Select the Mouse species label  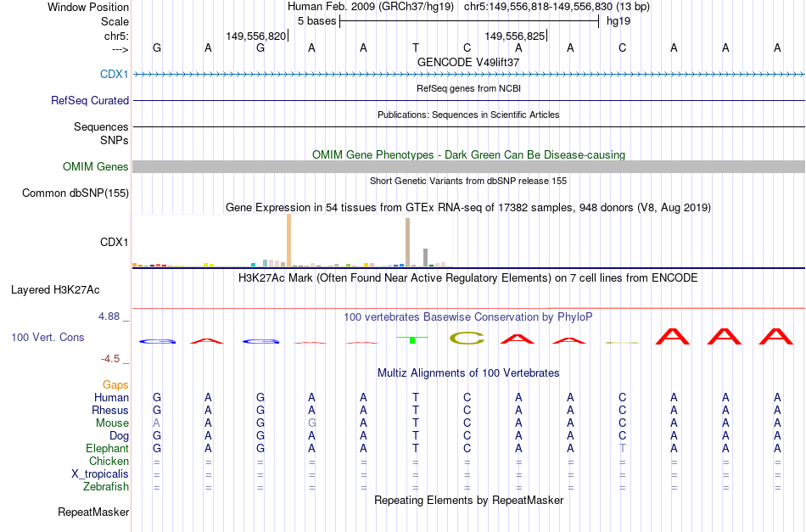[x=112, y=423]
